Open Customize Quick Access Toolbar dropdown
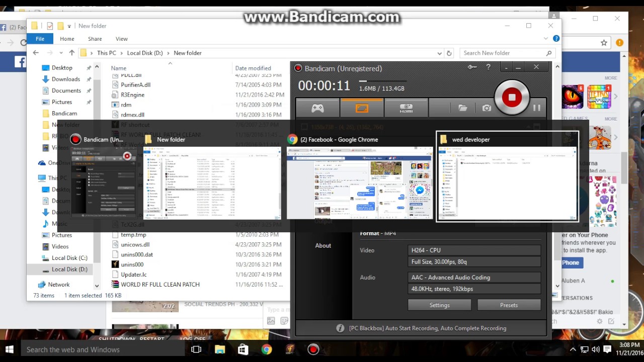This screenshot has width=644, height=362. point(69,26)
